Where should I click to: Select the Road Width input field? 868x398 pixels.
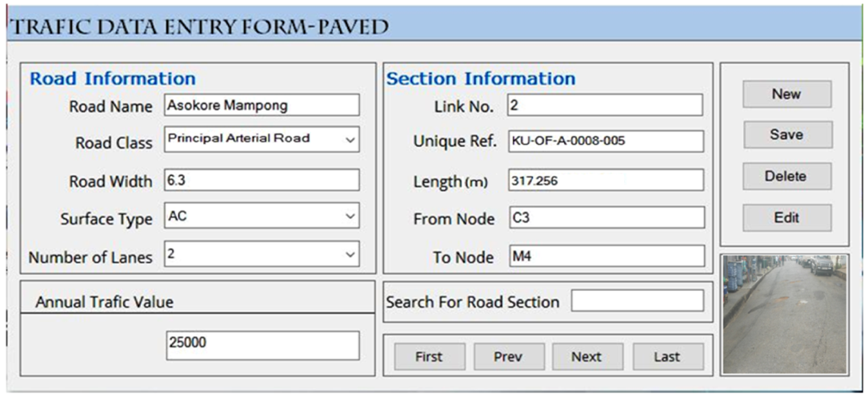(262, 180)
